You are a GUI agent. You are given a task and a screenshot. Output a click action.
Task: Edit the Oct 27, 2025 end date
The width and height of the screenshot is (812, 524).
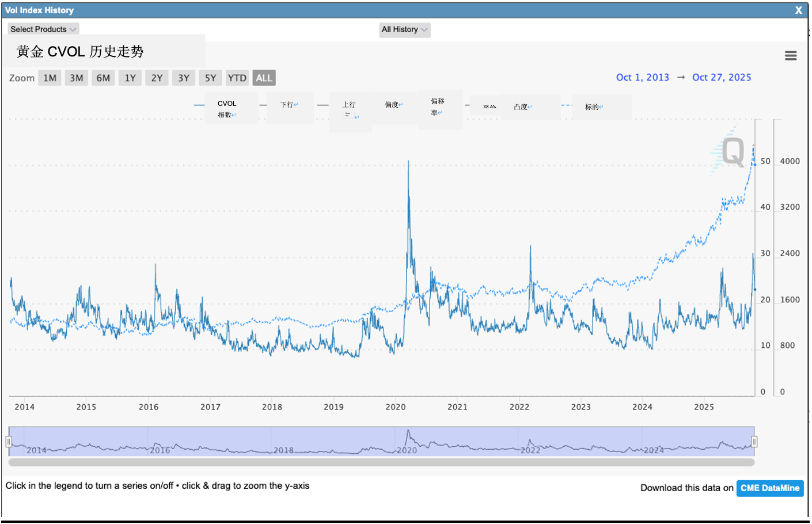coord(721,77)
